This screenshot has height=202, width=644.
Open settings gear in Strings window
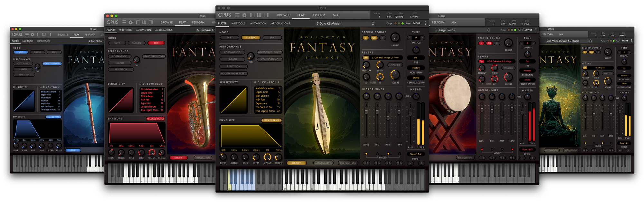244,15
